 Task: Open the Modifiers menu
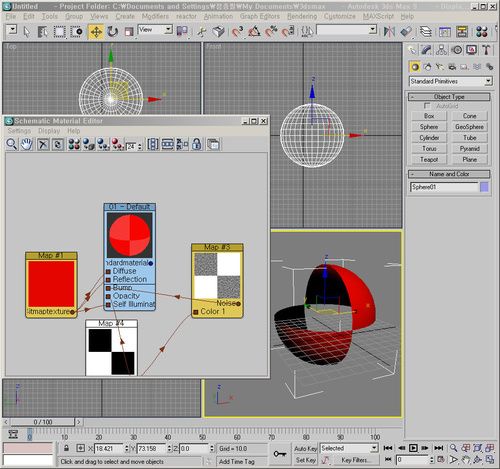click(x=155, y=16)
